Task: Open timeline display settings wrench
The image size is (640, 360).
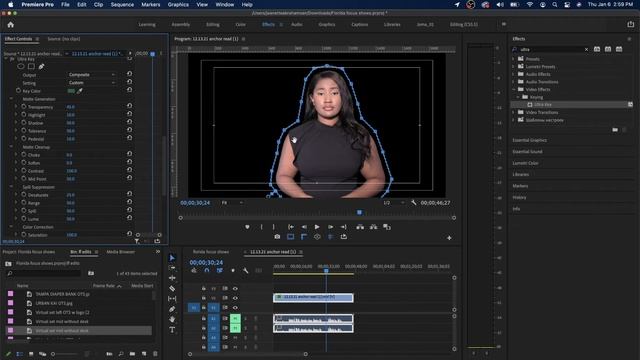Action: [245, 270]
